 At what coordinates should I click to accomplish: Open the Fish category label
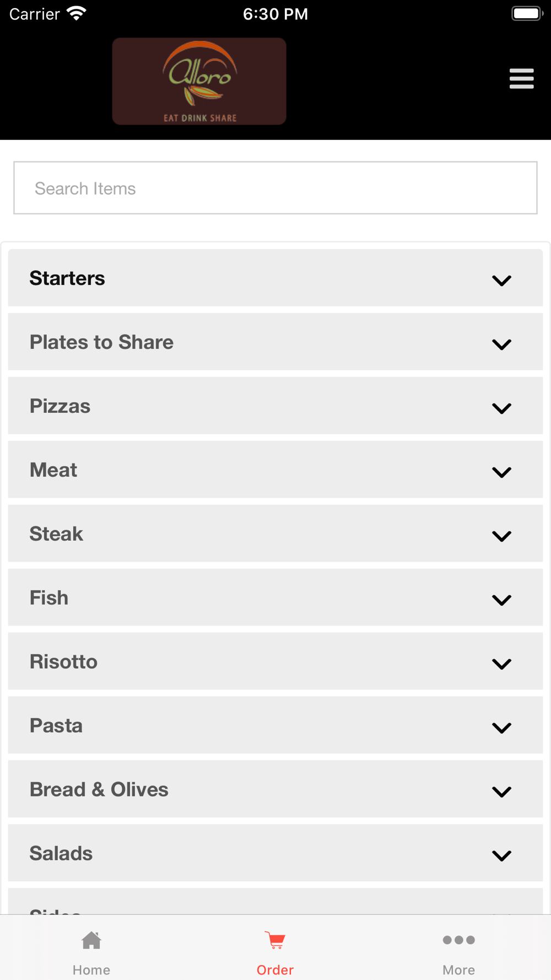(x=49, y=598)
